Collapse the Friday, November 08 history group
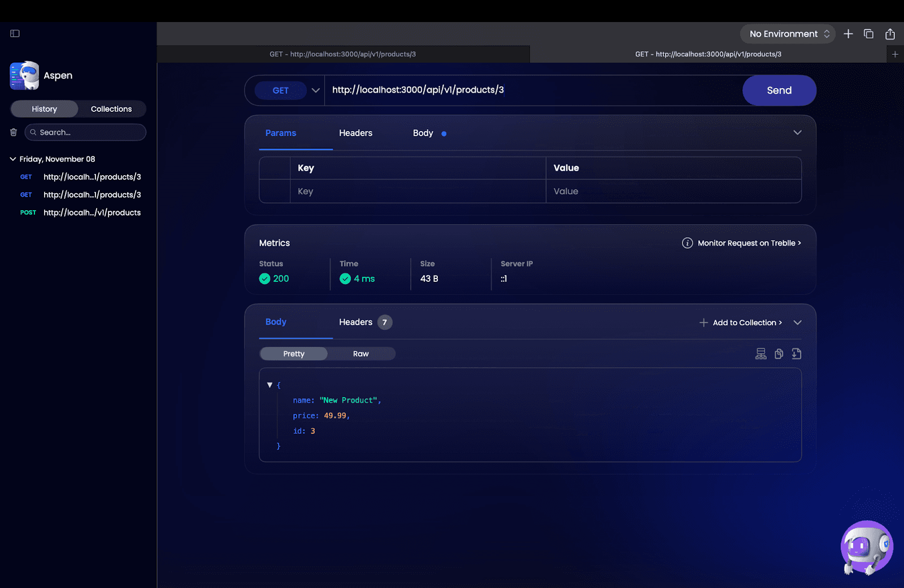 click(x=12, y=159)
